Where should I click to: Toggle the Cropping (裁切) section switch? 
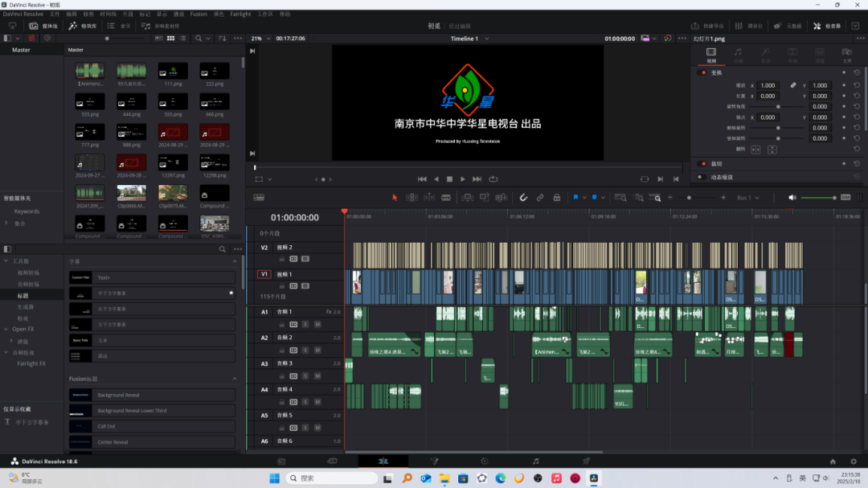tap(703, 164)
